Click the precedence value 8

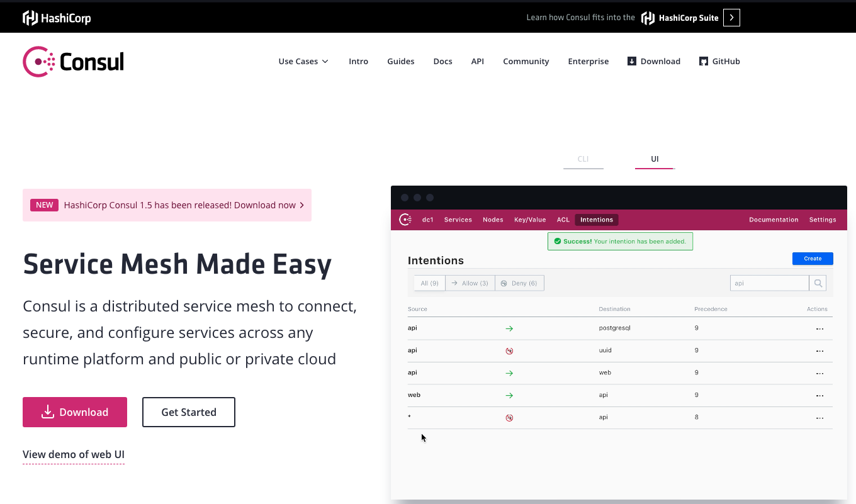point(696,417)
